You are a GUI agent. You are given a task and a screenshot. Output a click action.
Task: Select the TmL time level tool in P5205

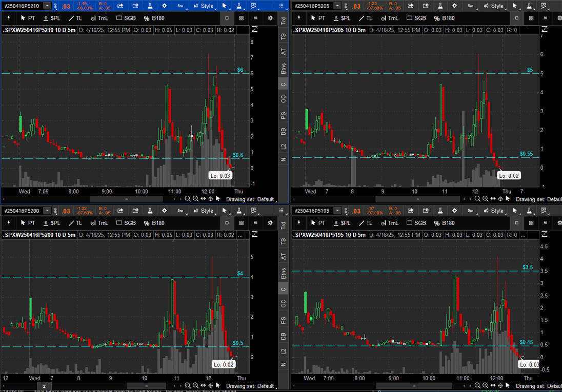click(389, 18)
